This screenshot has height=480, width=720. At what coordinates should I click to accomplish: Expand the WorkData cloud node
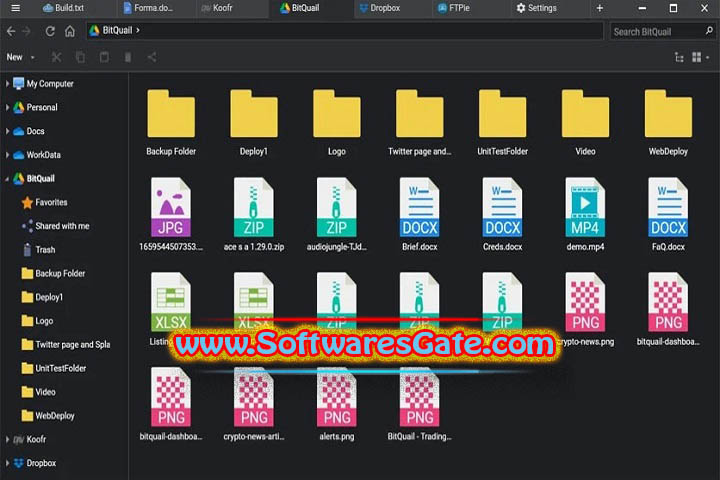click(7, 155)
